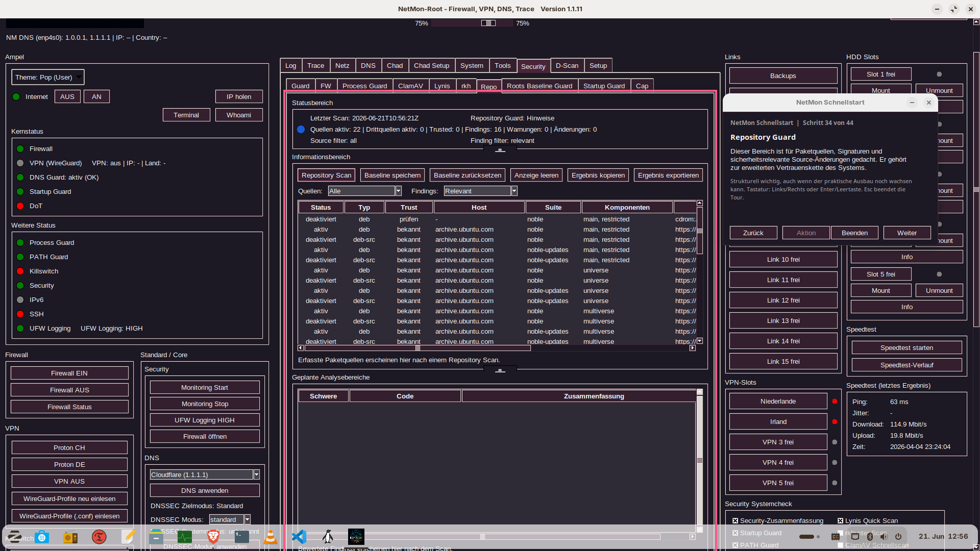Image resolution: width=980 pixels, height=551 pixels.
Task: Open the Findings Relevant dropdown
Action: tap(481, 191)
